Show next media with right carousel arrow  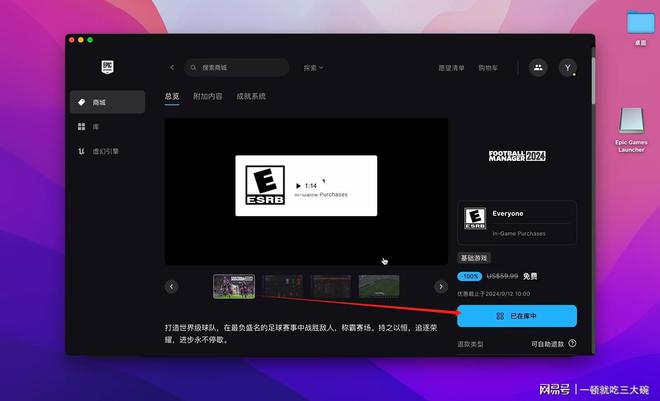[441, 287]
